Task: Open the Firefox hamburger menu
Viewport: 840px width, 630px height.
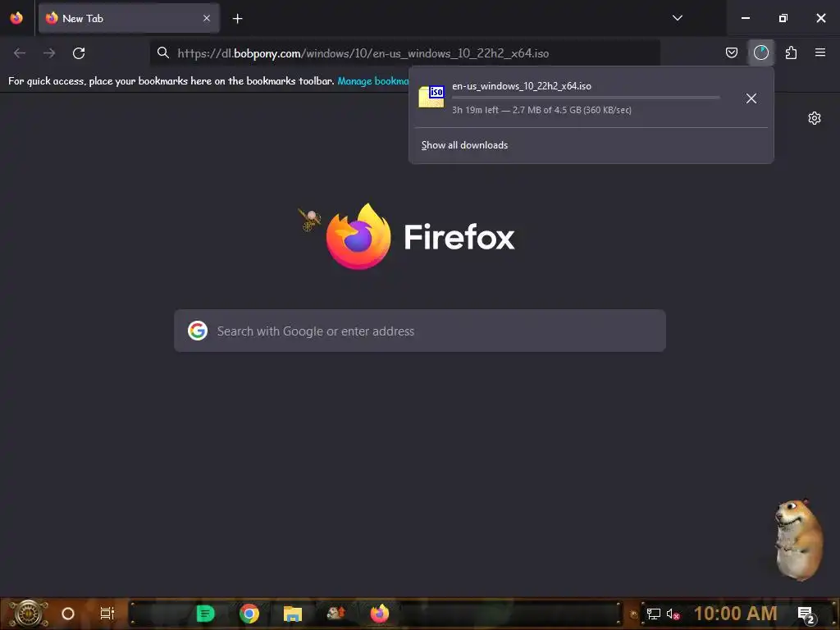Action: coord(819,52)
